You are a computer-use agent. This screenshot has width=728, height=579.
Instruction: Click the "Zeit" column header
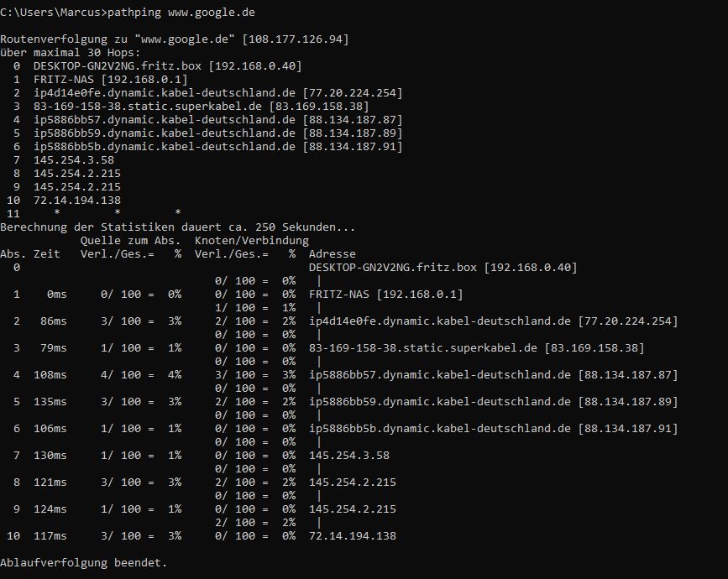click(46, 254)
